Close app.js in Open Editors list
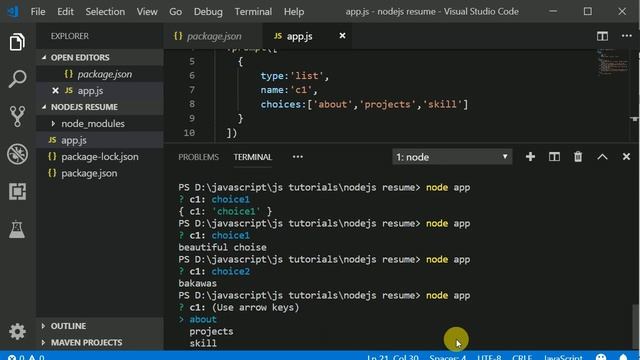 point(56,91)
